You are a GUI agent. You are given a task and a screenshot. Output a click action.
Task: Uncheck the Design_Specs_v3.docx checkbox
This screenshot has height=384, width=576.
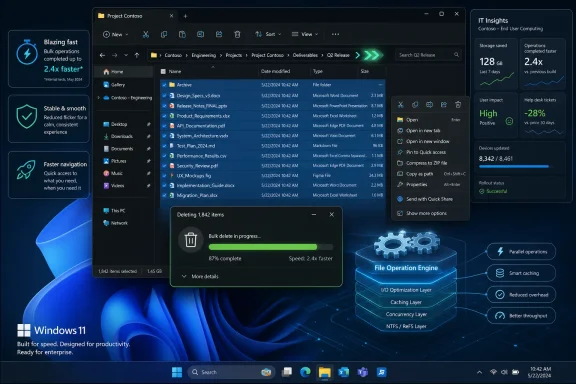[x=164, y=96]
